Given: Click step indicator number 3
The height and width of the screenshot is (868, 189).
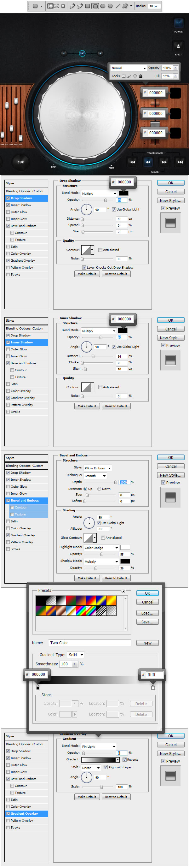Looking at the screenshot, I should (x=100, y=53).
